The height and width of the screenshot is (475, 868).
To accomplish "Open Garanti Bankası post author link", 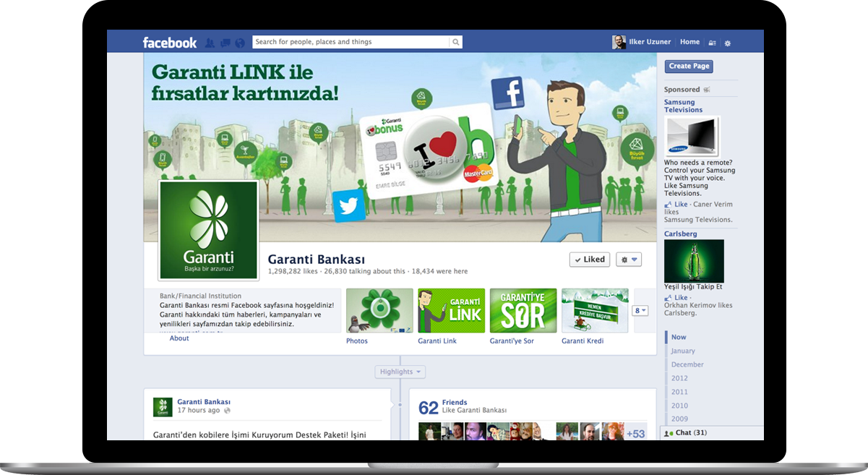I will [204, 402].
